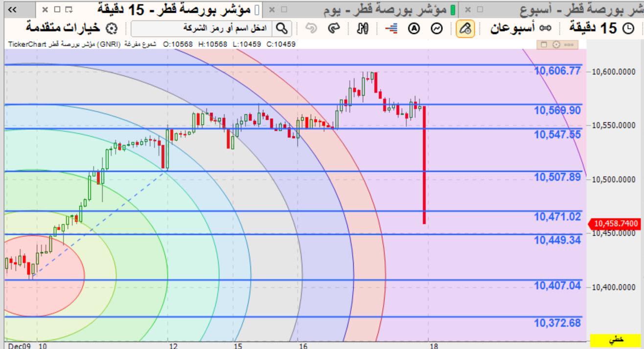Maximize the 15-minute chart tab

(56, 9)
